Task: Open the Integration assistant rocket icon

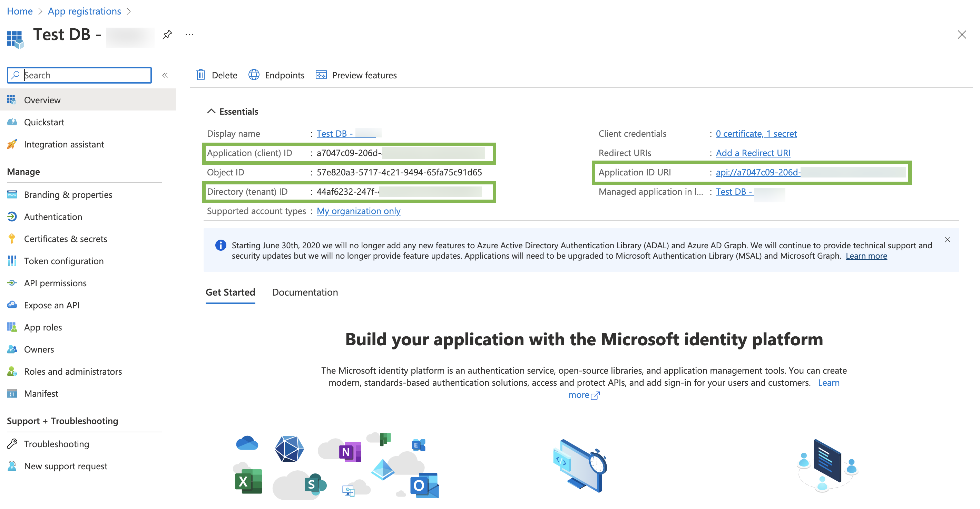Action: [12, 144]
